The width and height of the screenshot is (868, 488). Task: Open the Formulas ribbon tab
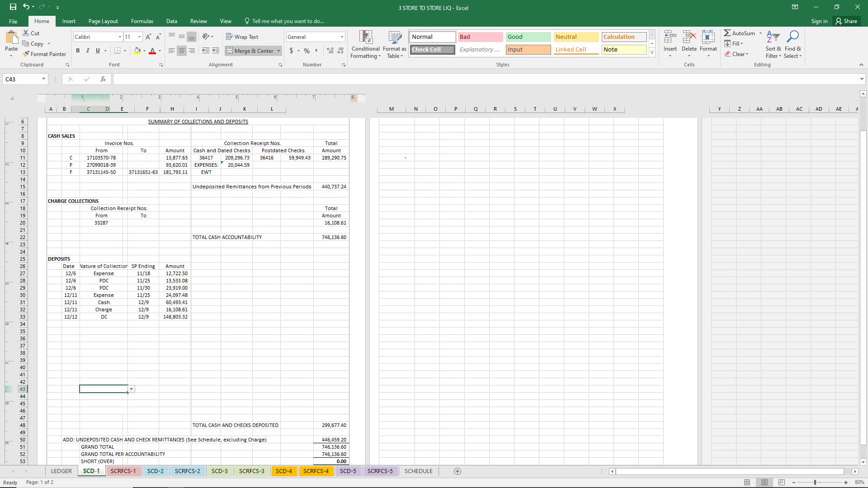pos(142,21)
